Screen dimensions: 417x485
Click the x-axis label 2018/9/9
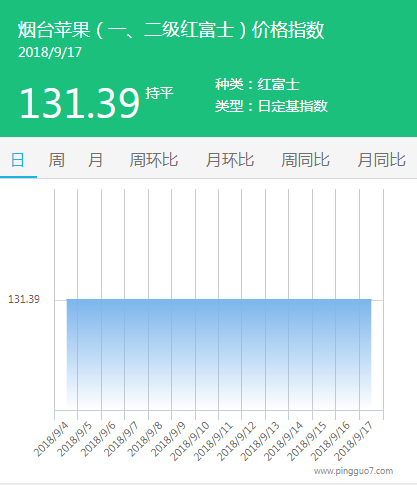point(169,439)
